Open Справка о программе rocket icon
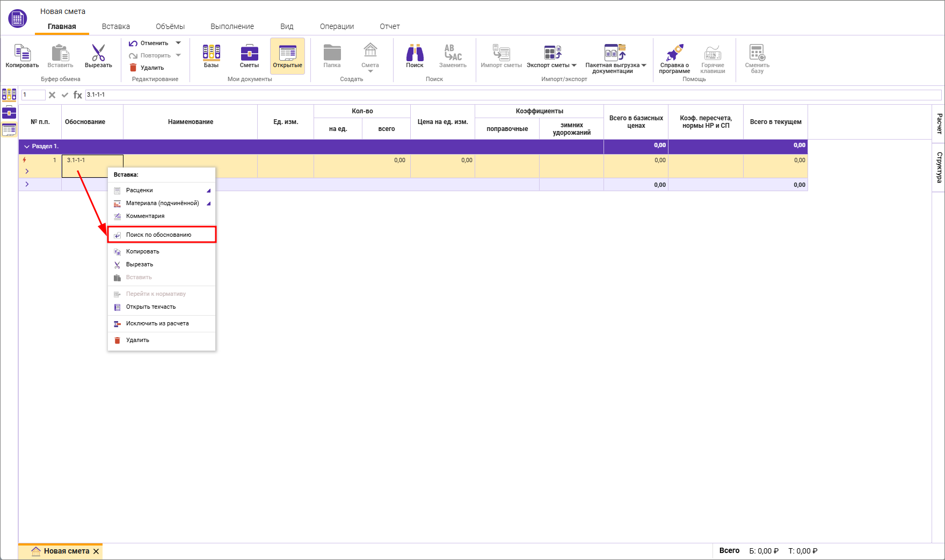The image size is (945, 560). click(674, 54)
